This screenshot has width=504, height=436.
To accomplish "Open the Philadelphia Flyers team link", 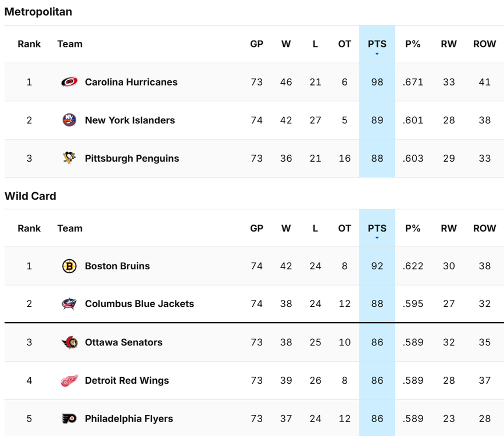I will pos(129,419).
